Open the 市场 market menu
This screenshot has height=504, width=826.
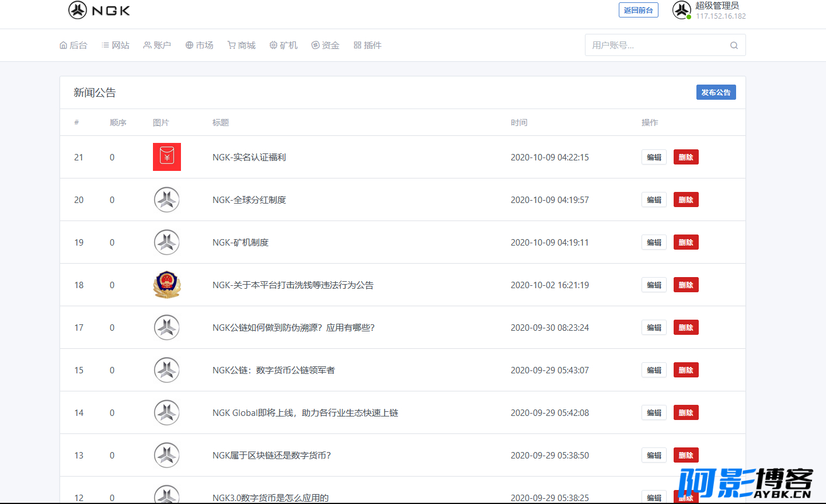(200, 45)
